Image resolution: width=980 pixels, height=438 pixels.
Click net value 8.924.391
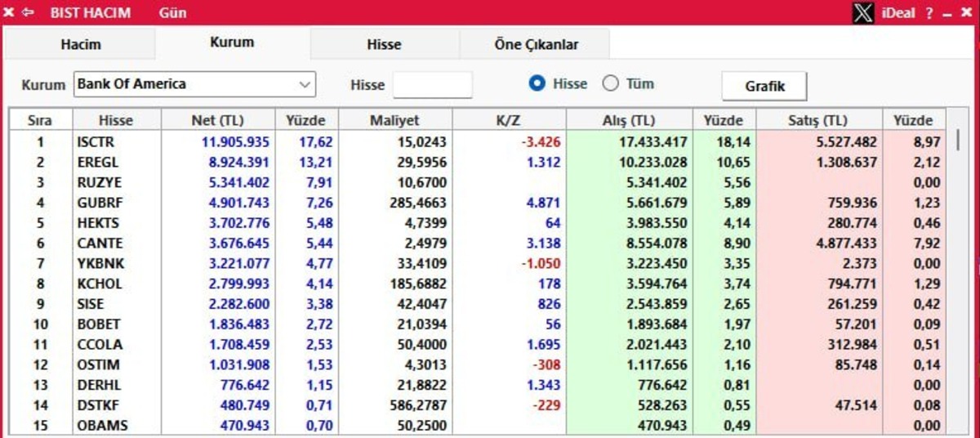(239, 162)
